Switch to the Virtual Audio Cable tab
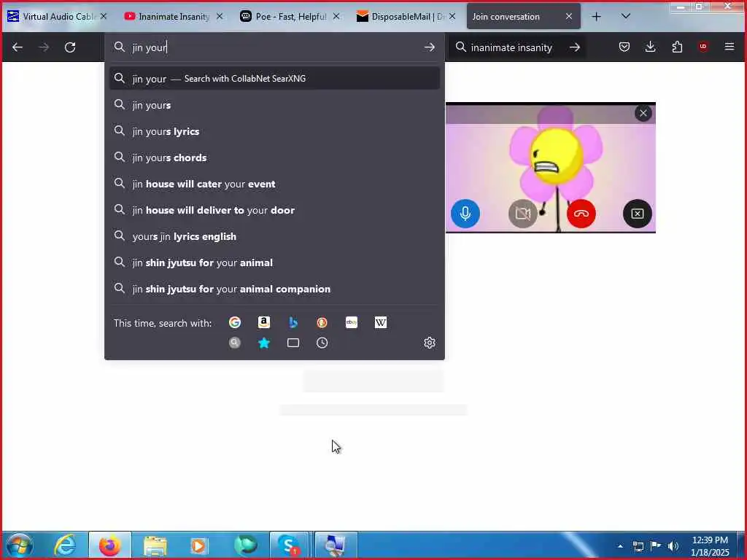The width and height of the screenshot is (747, 560). (57, 16)
